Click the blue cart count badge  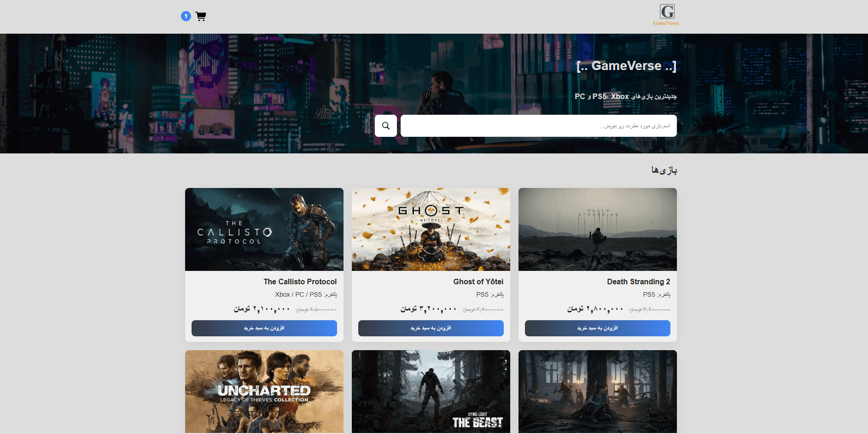click(186, 16)
